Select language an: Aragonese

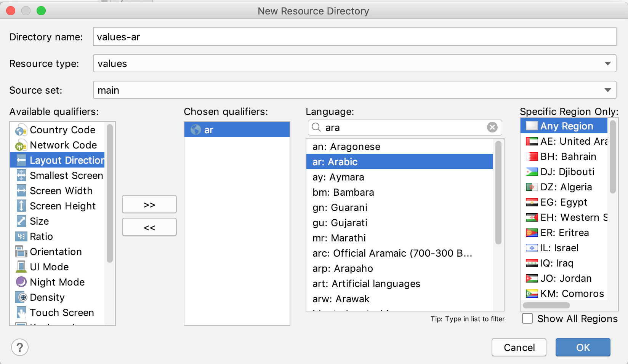coord(399,146)
